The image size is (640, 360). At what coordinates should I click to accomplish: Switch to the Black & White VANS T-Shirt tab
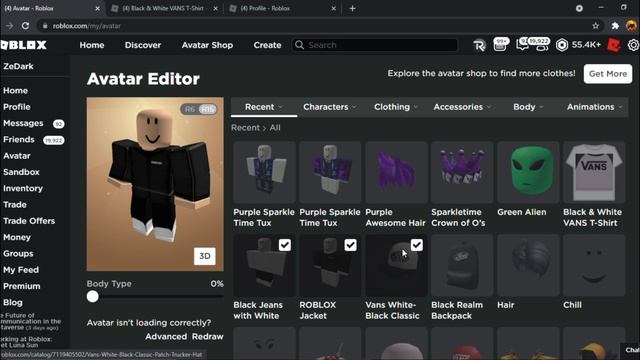(x=164, y=8)
